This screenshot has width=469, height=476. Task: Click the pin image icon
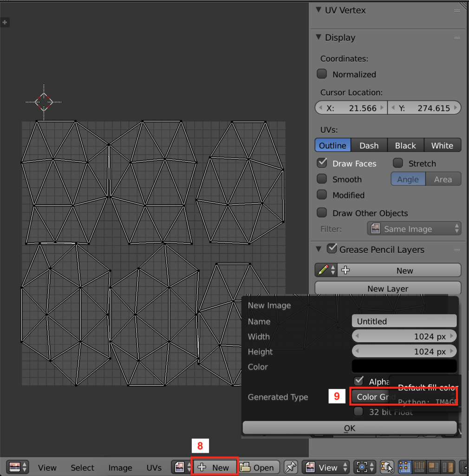pyautogui.click(x=291, y=467)
